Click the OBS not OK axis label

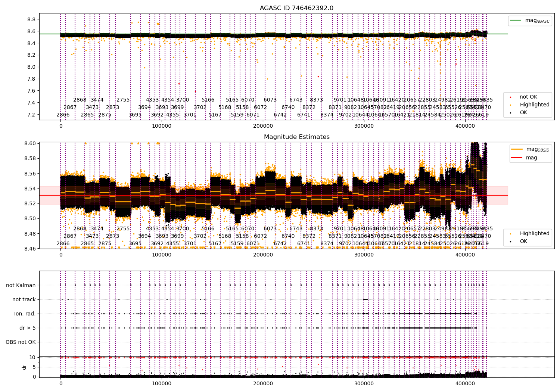21,342
